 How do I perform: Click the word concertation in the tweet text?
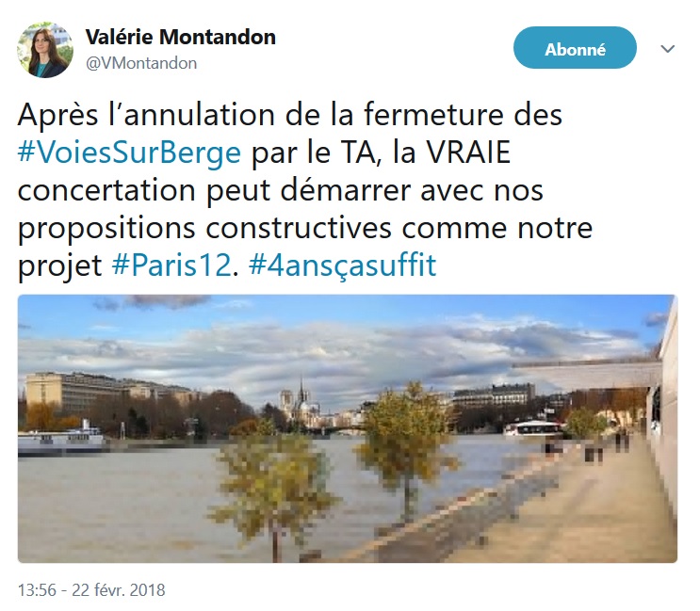(106, 190)
